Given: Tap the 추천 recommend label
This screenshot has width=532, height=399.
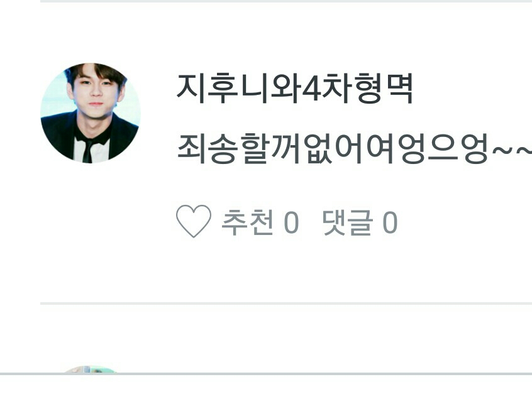Looking at the screenshot, I should (x=247, y=222).
